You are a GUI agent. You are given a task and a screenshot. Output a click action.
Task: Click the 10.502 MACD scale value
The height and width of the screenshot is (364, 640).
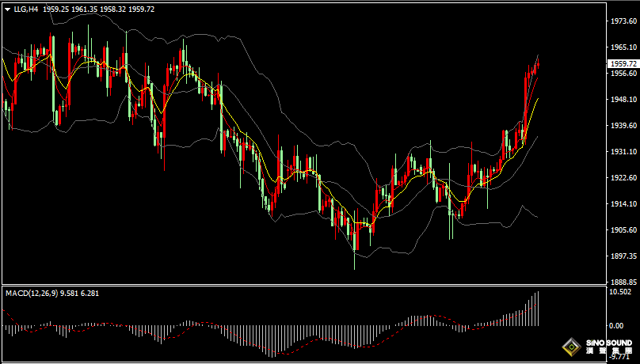(x=620, y=292)
